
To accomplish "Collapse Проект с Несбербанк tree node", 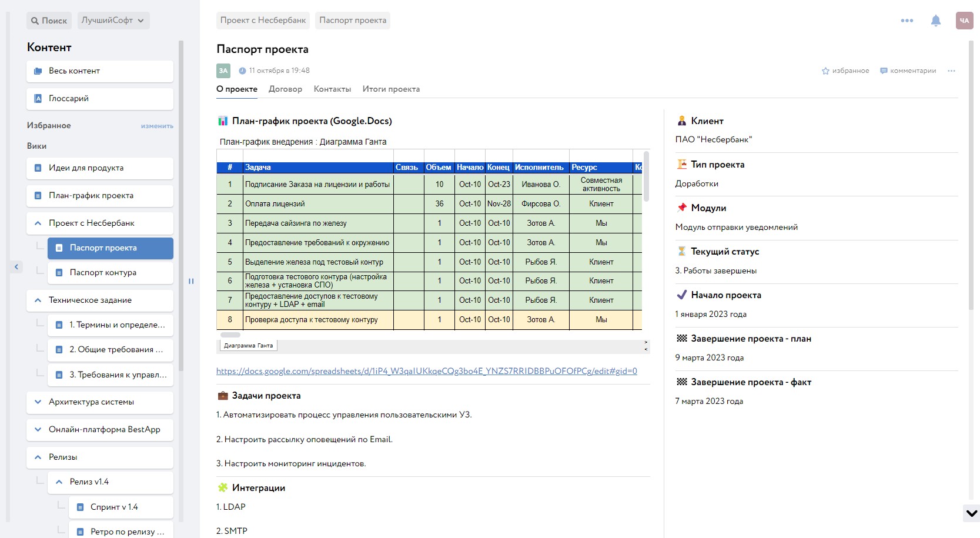I will tap(38, 223).
